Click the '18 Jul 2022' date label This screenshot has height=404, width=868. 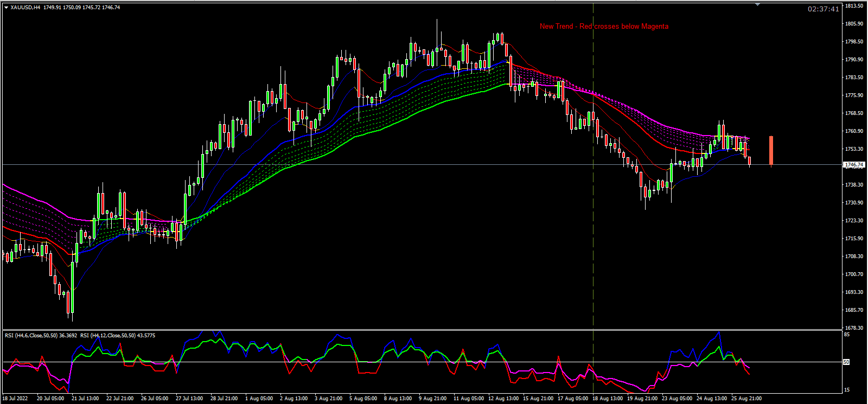pos(15,399)
